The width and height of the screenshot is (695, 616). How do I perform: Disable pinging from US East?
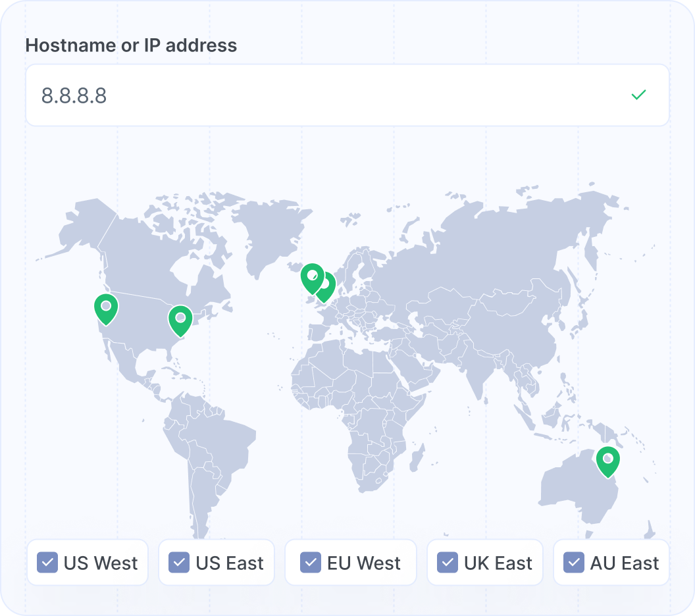178,563
